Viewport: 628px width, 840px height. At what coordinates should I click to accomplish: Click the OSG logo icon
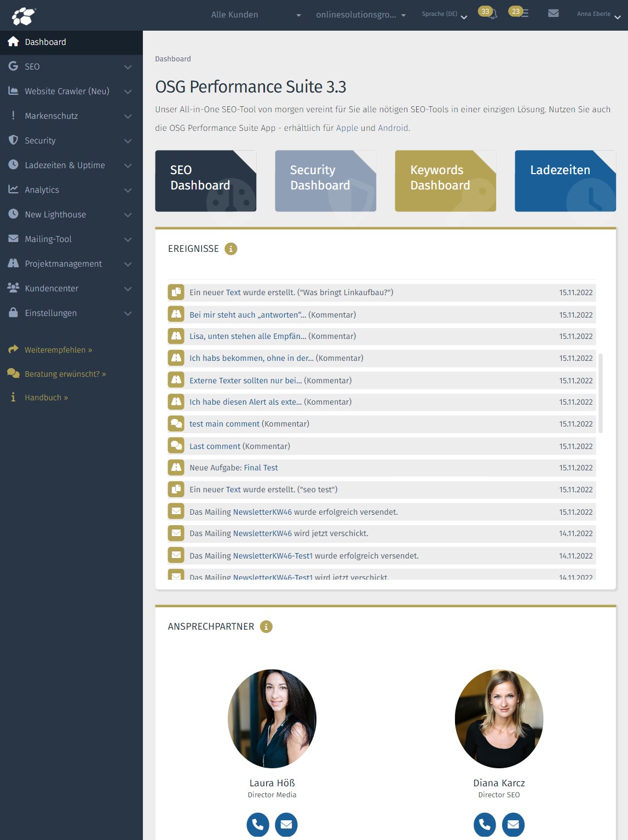point(23,15)
